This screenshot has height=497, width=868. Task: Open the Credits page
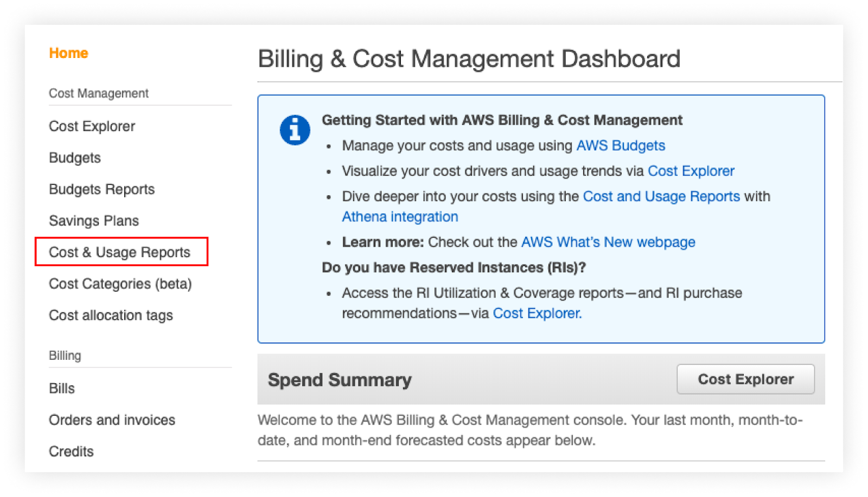(71, 451)
